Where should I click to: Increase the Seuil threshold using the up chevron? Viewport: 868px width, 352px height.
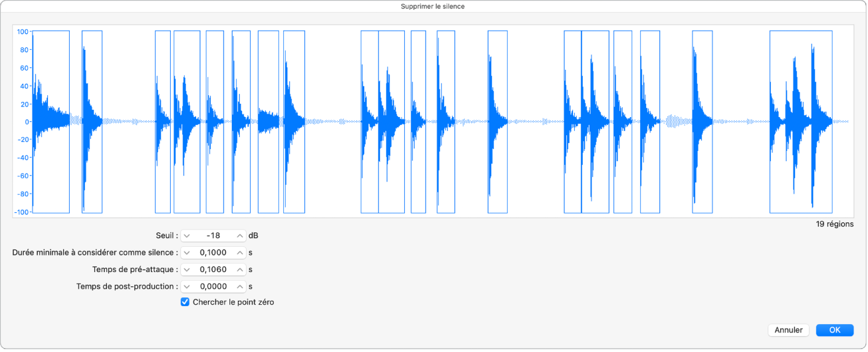[239, 236]
